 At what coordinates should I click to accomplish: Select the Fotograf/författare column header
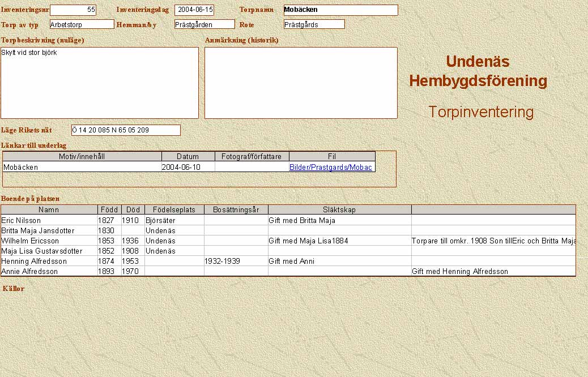pos(252,157)
